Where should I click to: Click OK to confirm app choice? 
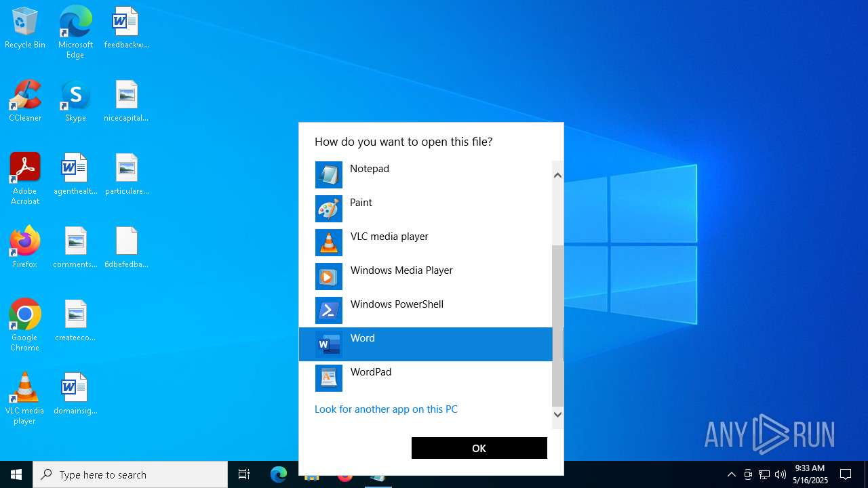(479, 448)
